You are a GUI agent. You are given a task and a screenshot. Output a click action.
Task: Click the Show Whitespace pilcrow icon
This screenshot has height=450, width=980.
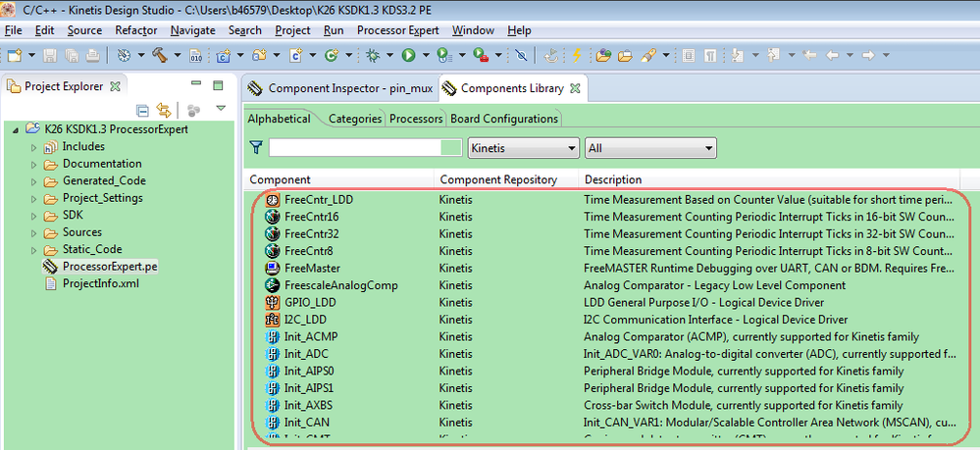710,56
